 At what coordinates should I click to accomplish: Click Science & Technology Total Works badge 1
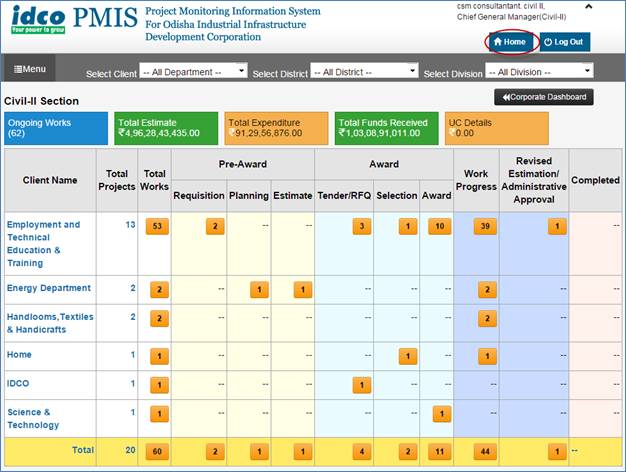[159, 414]
